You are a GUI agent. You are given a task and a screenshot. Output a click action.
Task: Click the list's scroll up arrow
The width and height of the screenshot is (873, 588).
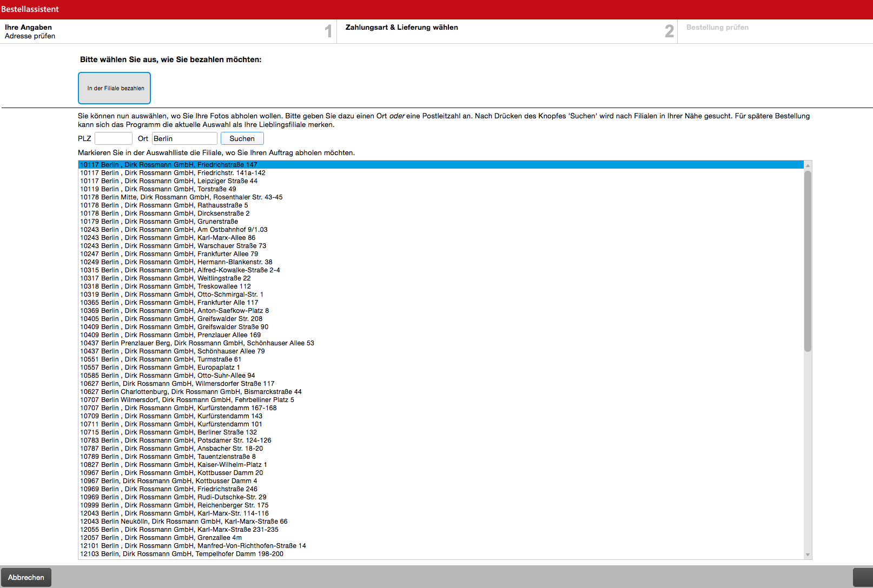[x=808, y=165]
